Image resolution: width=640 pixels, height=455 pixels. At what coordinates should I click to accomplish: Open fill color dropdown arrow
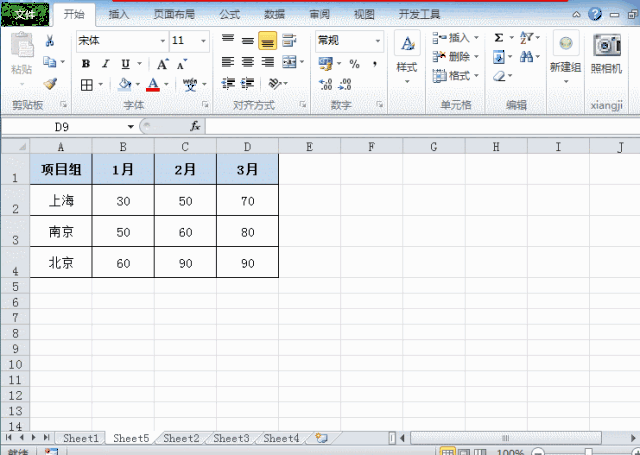click(138, 84)
